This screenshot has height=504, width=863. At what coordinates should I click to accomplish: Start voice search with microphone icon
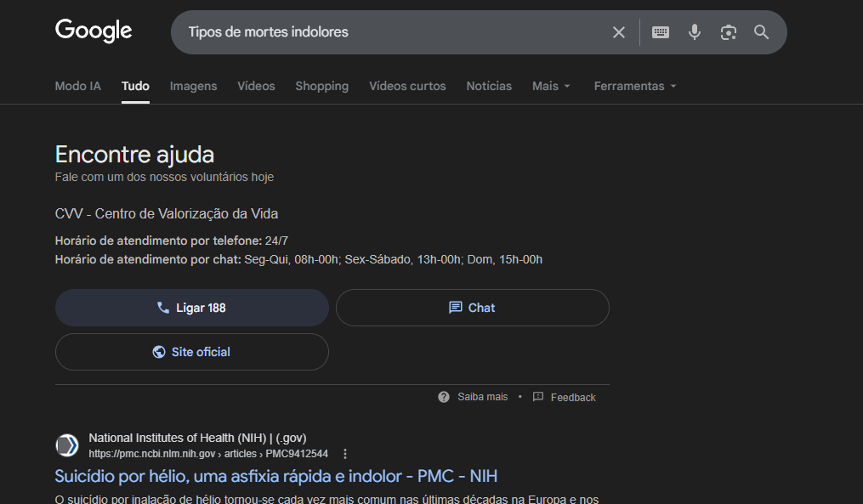pos(695,32)
